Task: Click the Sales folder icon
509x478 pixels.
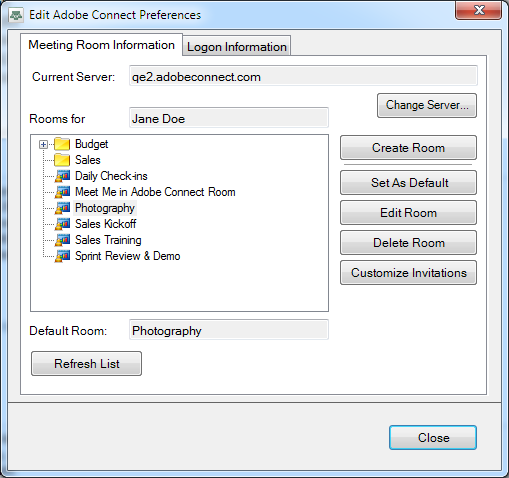Action: click(62, 160)
